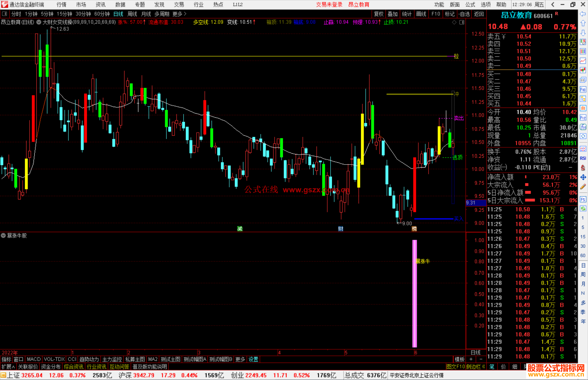Open the candlestick chart sidebar icon

click(583, 70)
